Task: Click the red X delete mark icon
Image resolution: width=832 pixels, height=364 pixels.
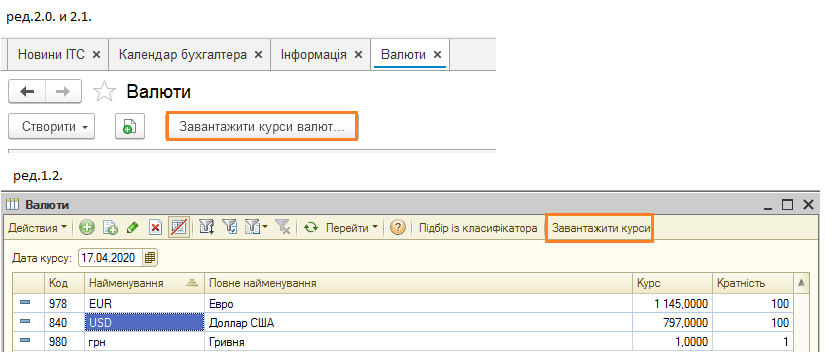Action: pos(155,228)
